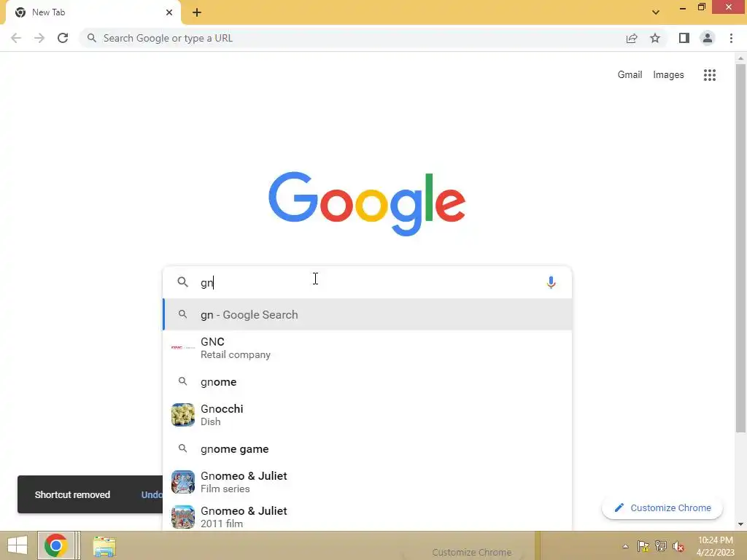Close the New Tab tab
The image size is (747, 560).
pos(169,12)
